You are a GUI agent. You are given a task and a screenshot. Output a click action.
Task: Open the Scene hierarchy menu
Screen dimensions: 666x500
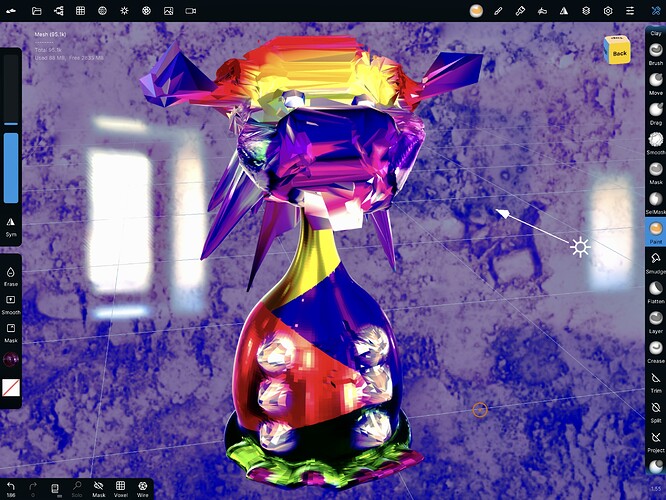[x=59, y=11]
